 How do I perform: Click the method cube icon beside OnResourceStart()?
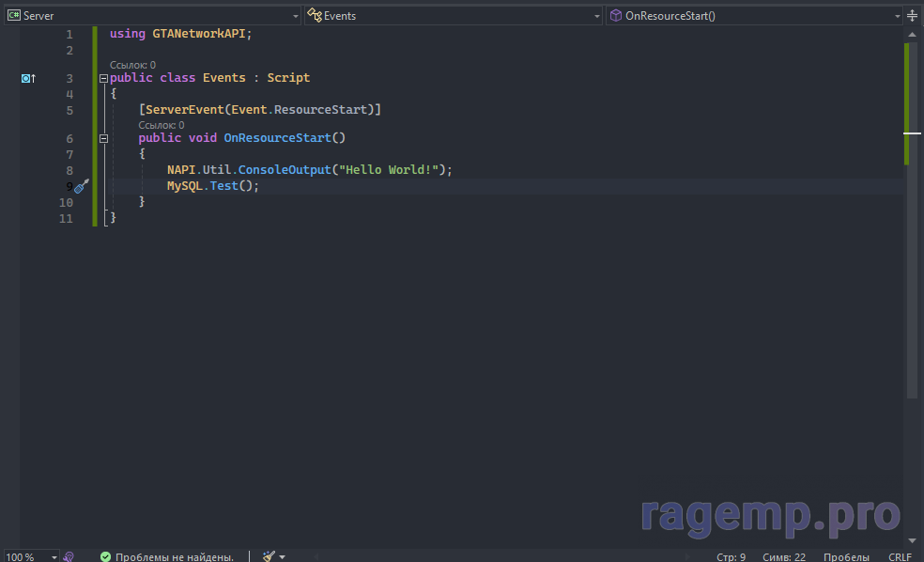click(615, 16)
